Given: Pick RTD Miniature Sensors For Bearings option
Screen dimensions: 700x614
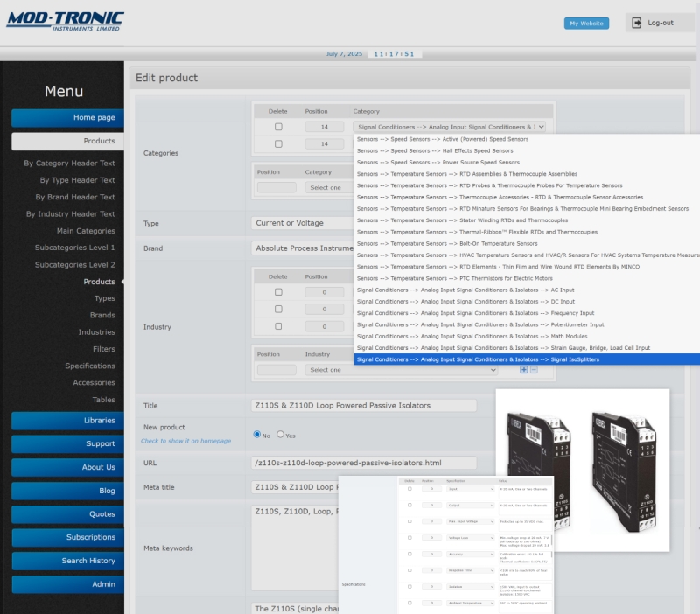Looking at the screenshot, I should 527,208.
